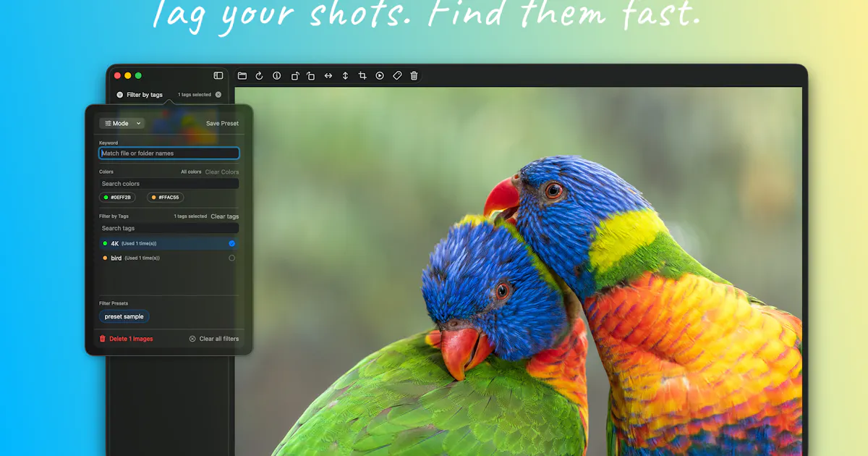868x456 pixels.
Task: Click the yellow minimize window button
Action: (x=128, y=75)
